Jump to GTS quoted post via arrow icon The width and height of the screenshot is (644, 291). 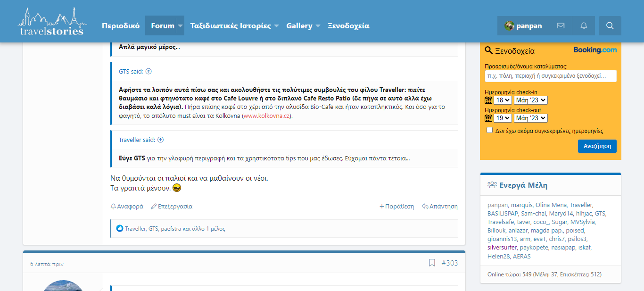point(149,72)
